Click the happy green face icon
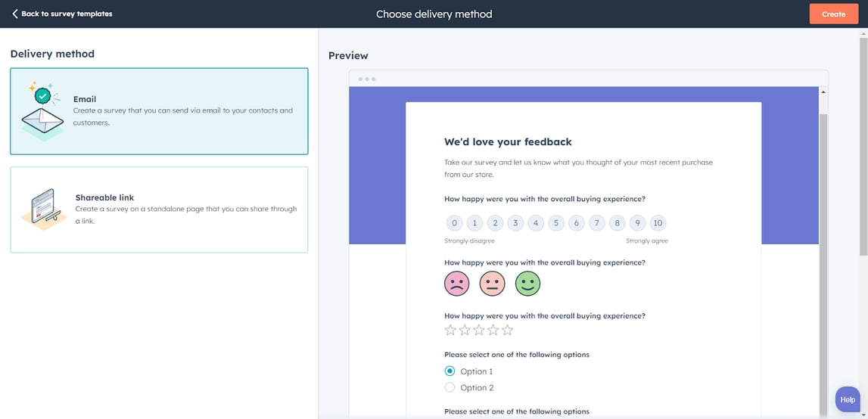This screenshot has width=868, height=419. point(527,284)
